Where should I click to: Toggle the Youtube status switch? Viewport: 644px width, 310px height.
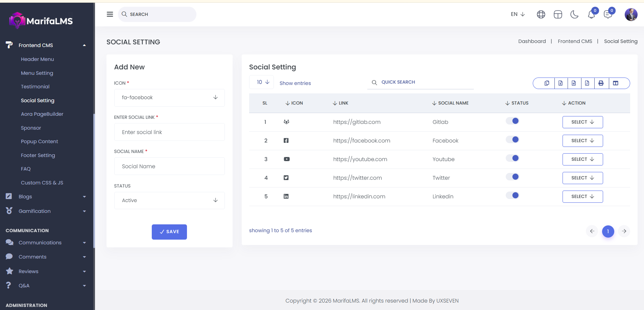(x=512, y=158)
